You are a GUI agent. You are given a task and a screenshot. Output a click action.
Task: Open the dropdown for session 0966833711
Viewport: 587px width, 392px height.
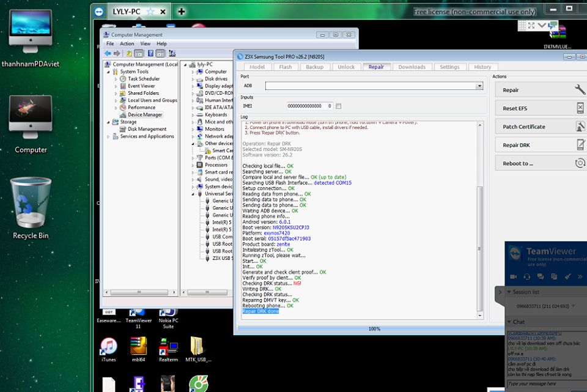(x=573, y=306)
